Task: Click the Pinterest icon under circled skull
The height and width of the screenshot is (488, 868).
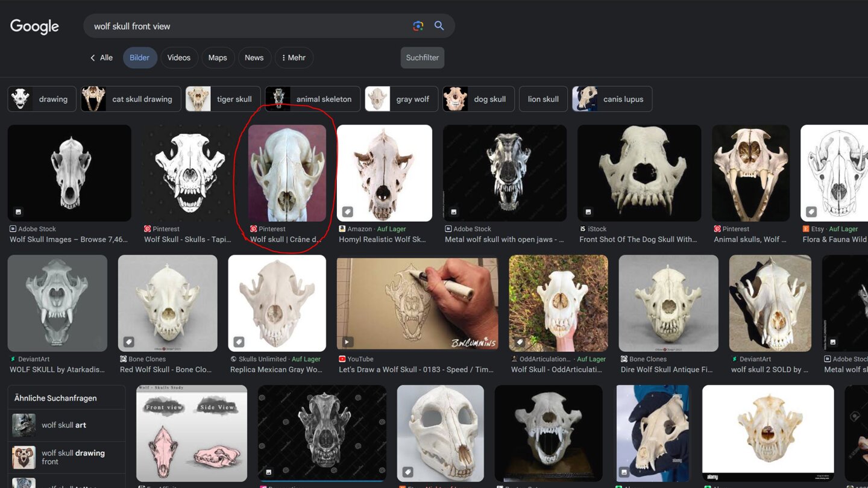Action: (x=254, y=229)
